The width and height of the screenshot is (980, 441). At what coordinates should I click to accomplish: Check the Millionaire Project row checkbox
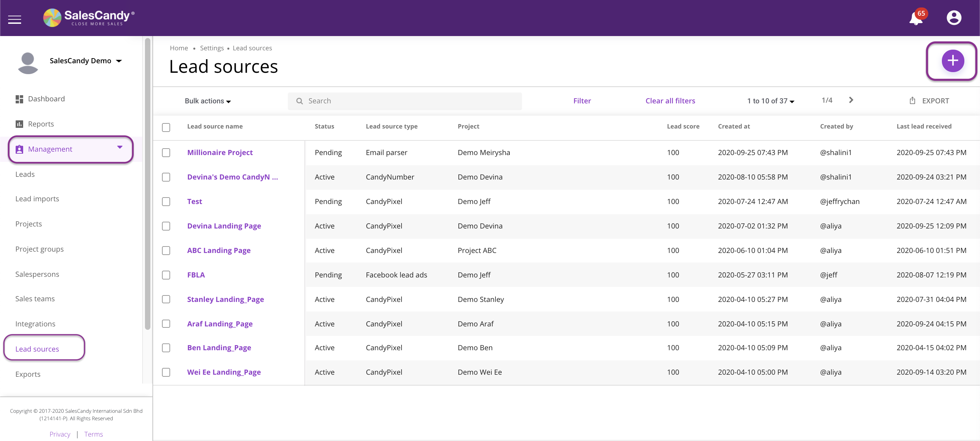point(166,152)
